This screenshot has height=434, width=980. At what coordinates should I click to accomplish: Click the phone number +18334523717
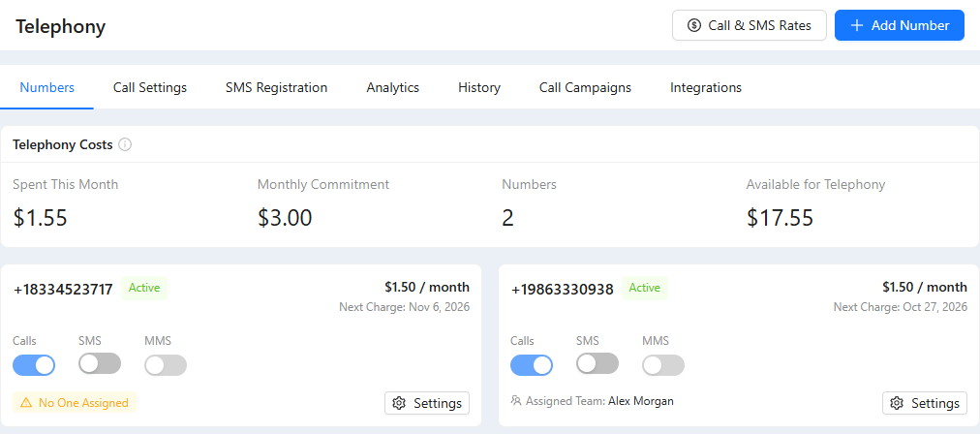click(63, 290)
